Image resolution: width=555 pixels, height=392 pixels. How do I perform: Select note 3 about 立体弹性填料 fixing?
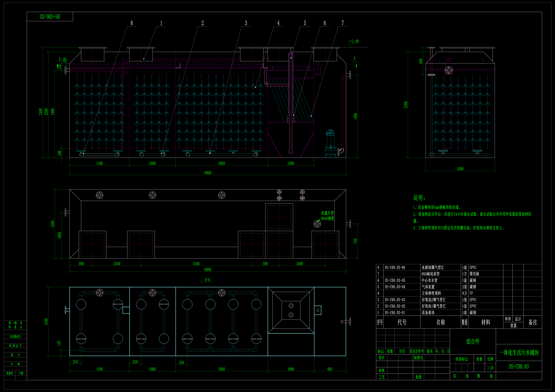(x=459, y=228)
